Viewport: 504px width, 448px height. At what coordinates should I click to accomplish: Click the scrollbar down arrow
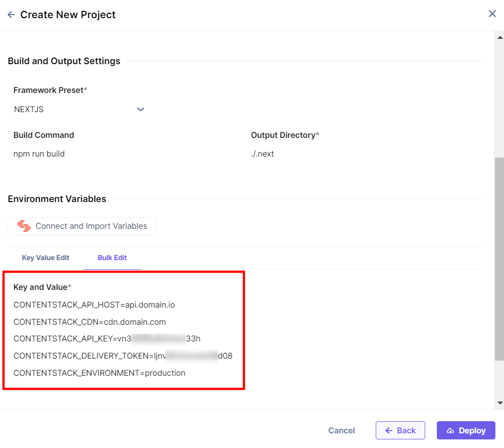500,403
